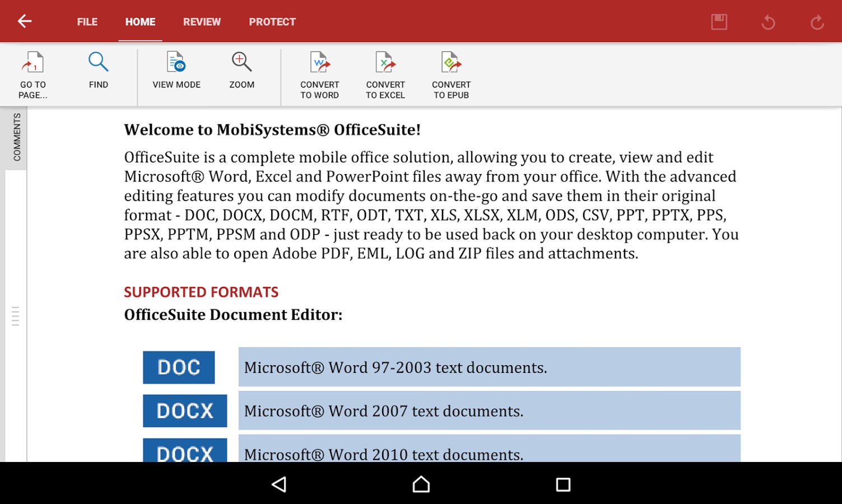Open the FILE menu
842x504 pixels.
click(87, 21)
